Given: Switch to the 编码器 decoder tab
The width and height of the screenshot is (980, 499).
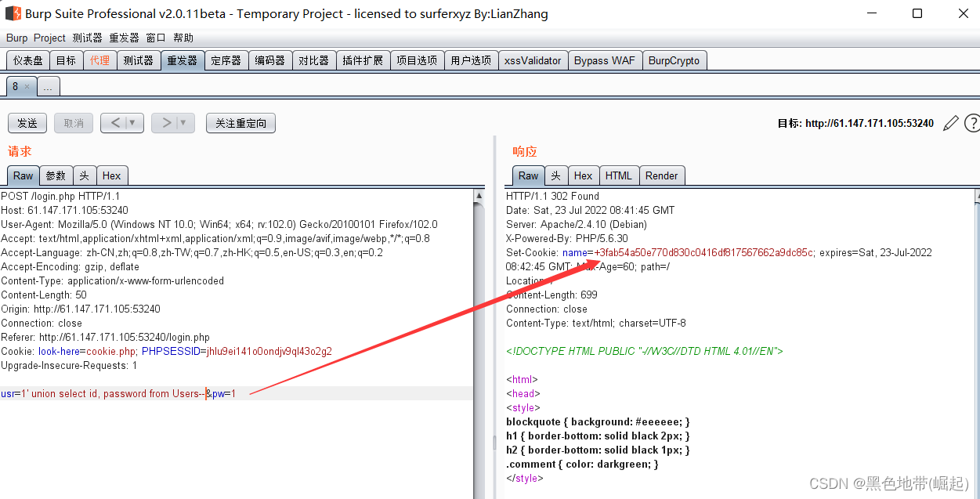Looking at the screenshot, I should [x=270, y=60].
